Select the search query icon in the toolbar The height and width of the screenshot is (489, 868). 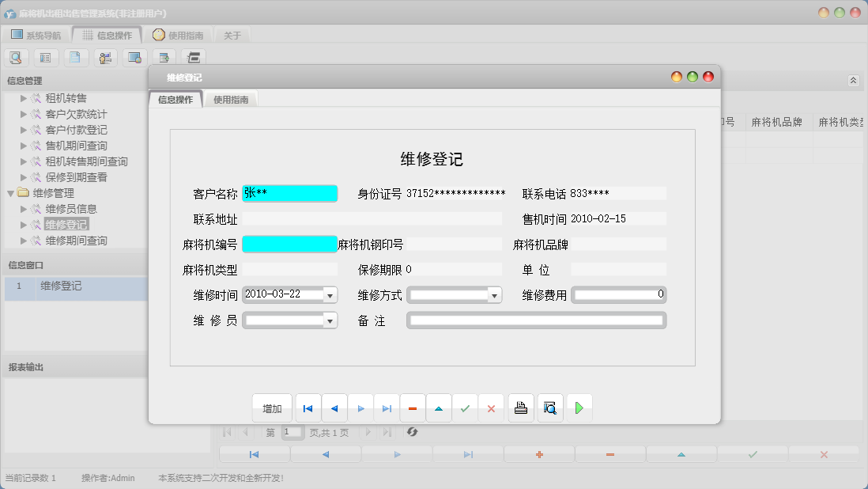click(16, 57)
